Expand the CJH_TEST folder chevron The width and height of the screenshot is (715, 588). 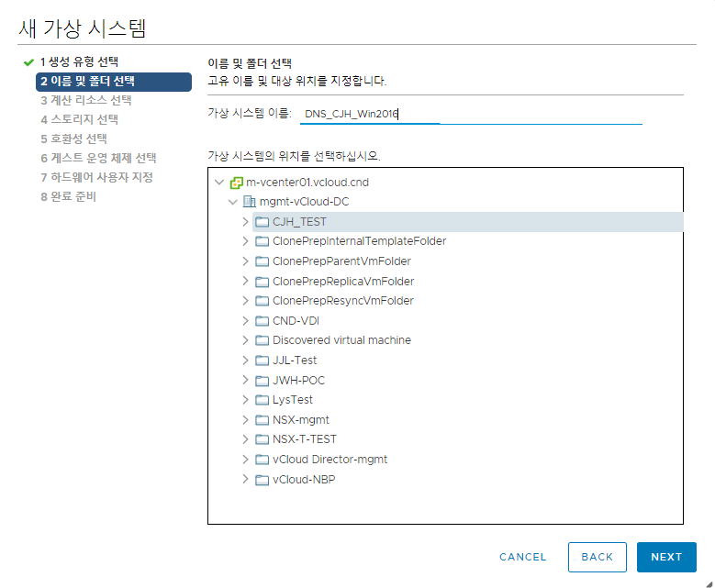pyautogui.click(x=245, y=221)
